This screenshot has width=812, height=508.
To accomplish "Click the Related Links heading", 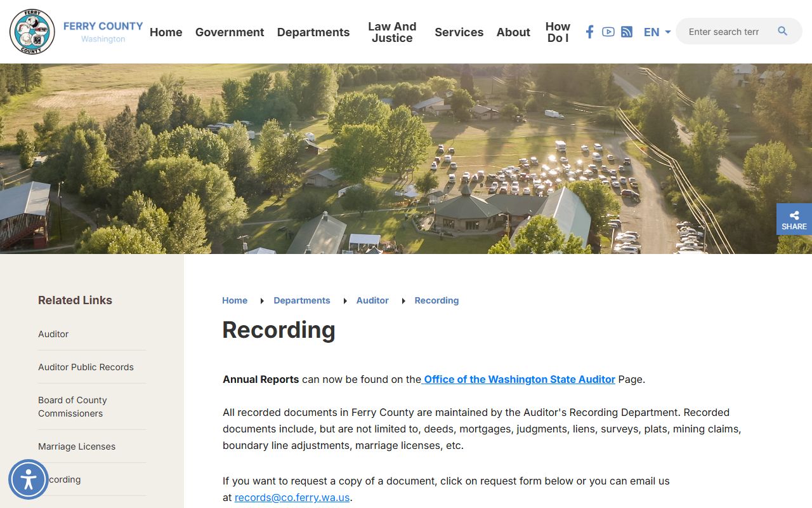I will 75,300.
